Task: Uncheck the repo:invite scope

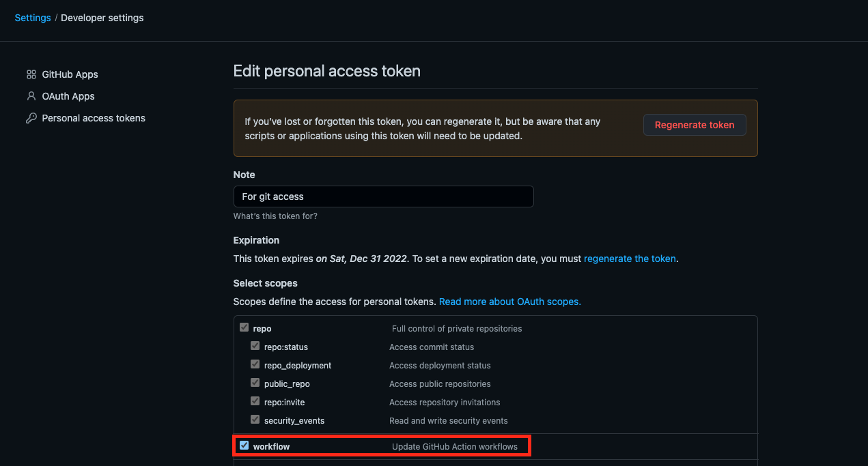Action: (255, 401)
